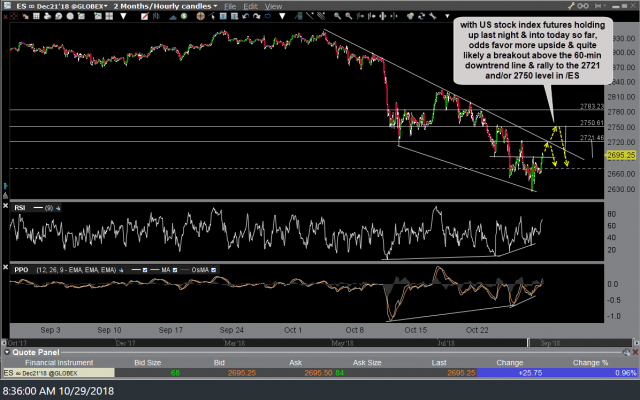This screenshot has width=640, height=400.
Task: Click the bid value 2695.25 cell
Action: pyautogui.click(x=242, y=373)
